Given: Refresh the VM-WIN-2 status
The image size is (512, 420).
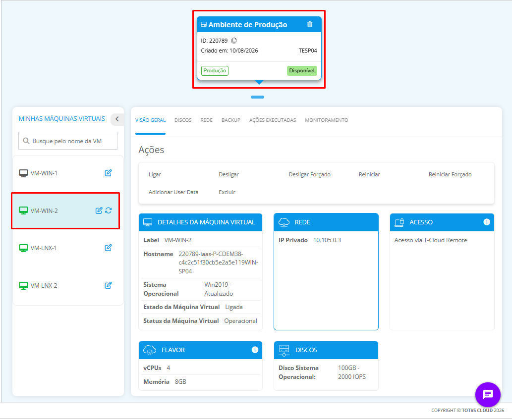Looking at the screenshot, I should click(x=109, y=210).
